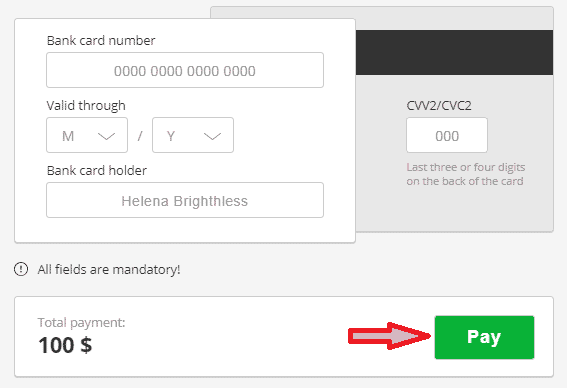Click the year dropdown chevron arrow
This screenshot has width=567, height=388.
pos(212,136)
